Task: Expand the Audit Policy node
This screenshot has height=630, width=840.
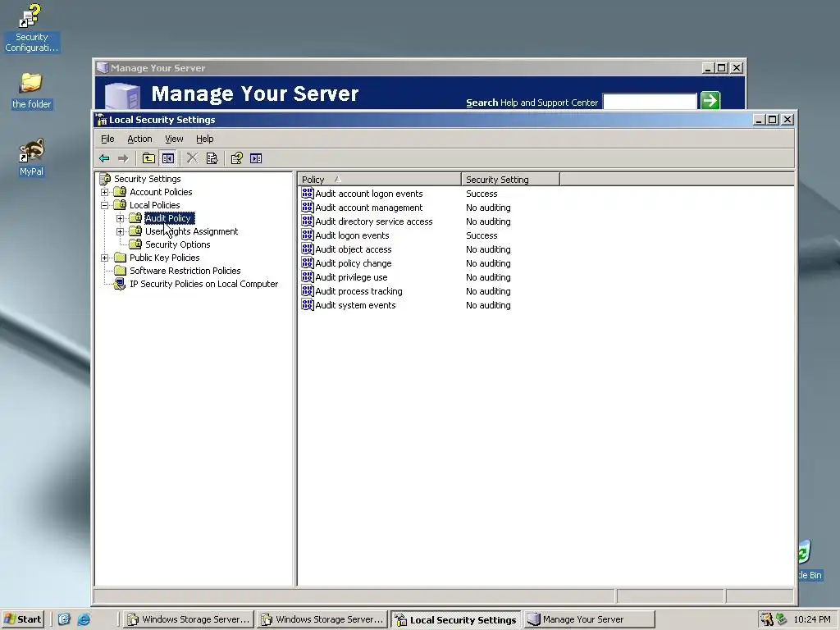Action: [x=121, y=218]
